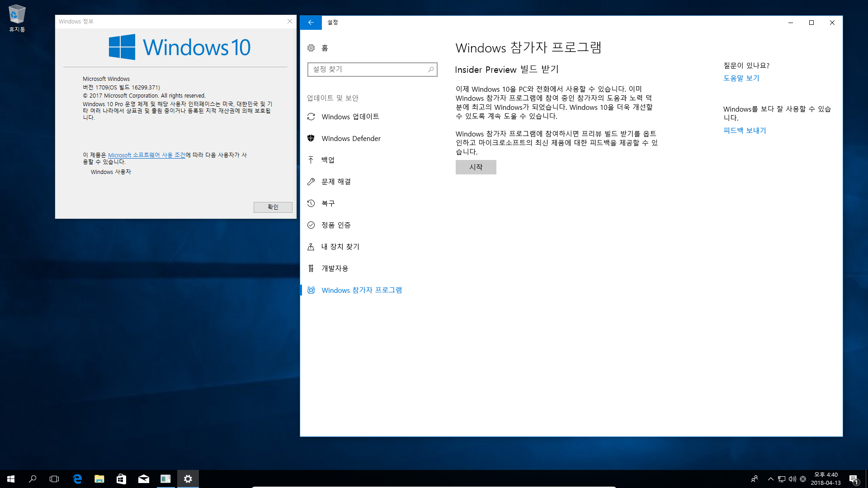
Task: Click the tray icon next to volume
Action: click(803, 479)
